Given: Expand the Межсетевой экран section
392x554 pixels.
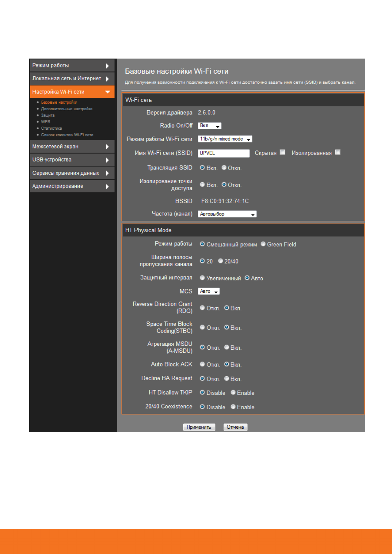Looking at the screenshot, I should [x=72, y=147].
